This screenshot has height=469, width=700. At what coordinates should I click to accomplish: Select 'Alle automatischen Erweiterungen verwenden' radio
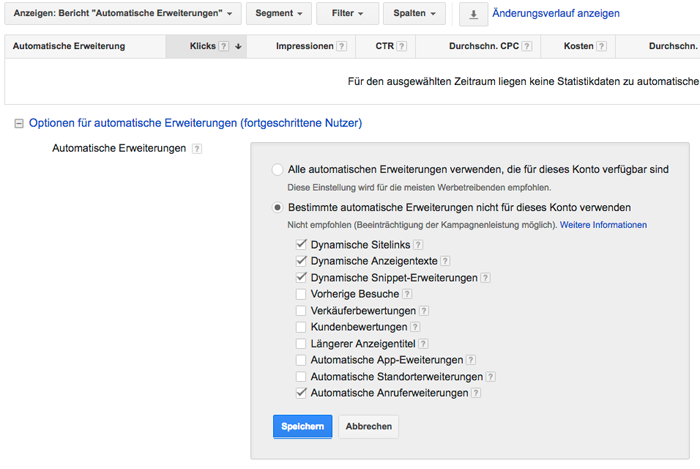(x=277, y=170)
